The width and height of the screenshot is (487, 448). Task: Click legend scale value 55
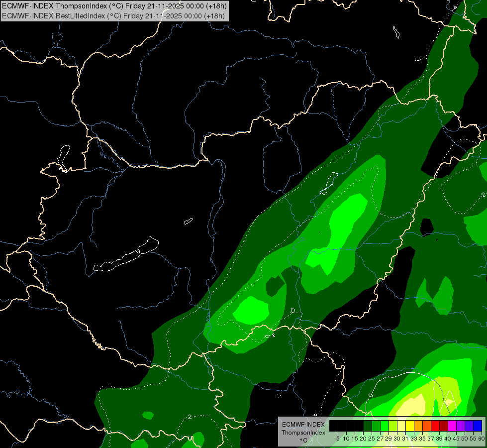tap(474, 439)
